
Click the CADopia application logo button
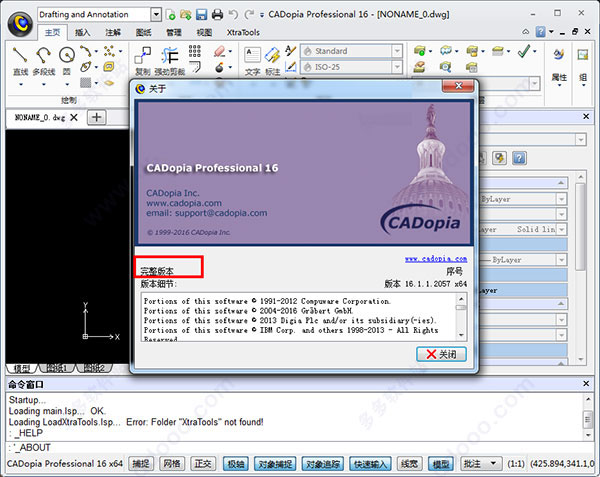pyautogui.click(x=20, y=24)
